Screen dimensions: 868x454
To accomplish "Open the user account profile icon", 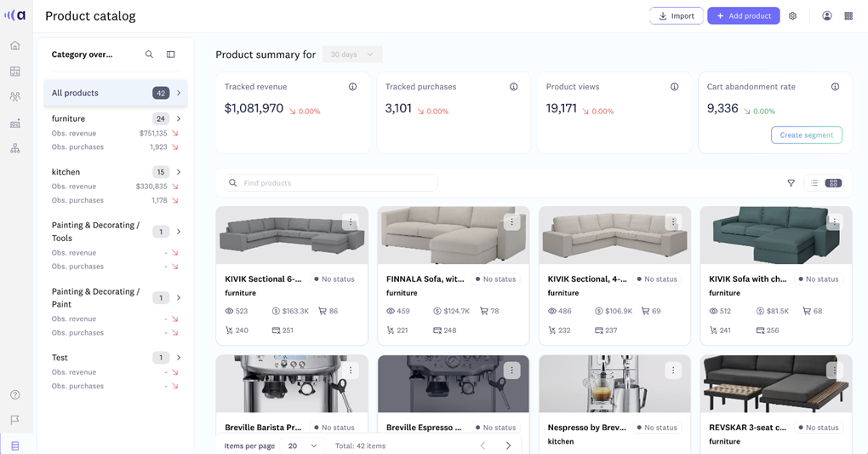I will [826, 16].
